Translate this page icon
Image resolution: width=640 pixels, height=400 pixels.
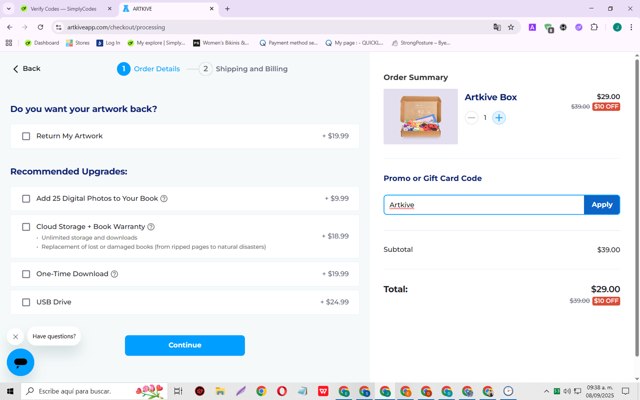pyautogui.click(x=497, y=27)
